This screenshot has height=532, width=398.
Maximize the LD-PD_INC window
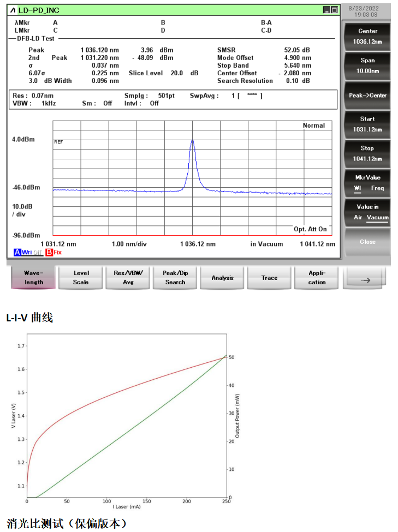[334, 10]
